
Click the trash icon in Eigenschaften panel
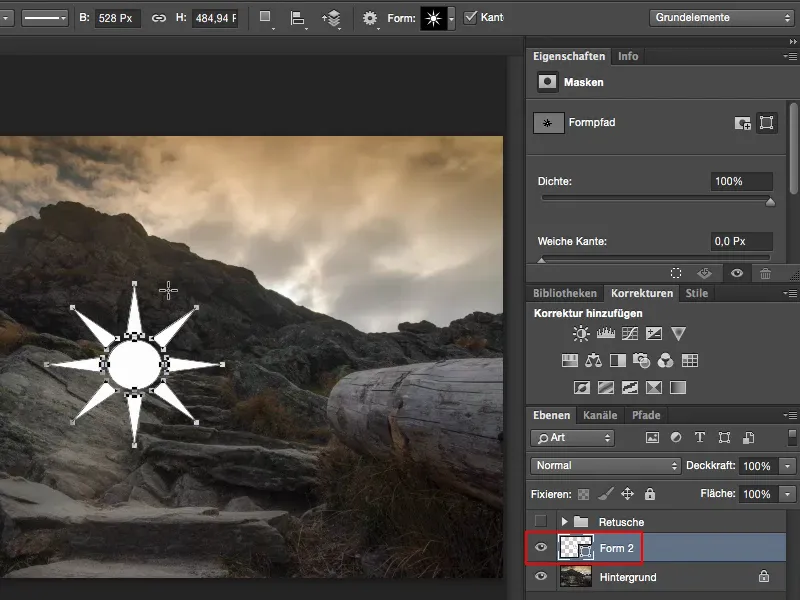(765, 273)
